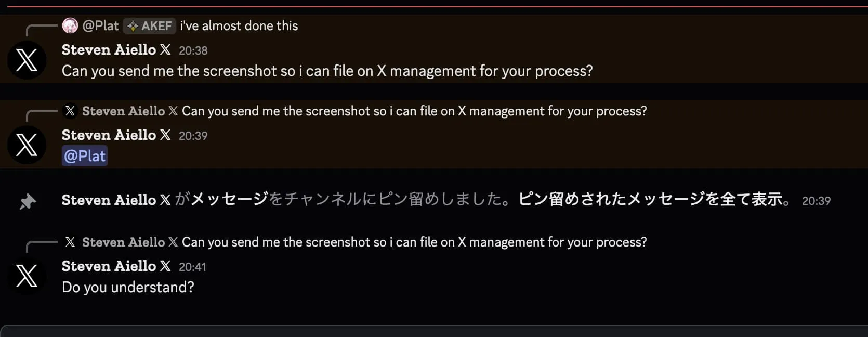This screenshot has width=868, height=337.
Task: Click the 20:38 timestamp
Action: coord(193,50)
